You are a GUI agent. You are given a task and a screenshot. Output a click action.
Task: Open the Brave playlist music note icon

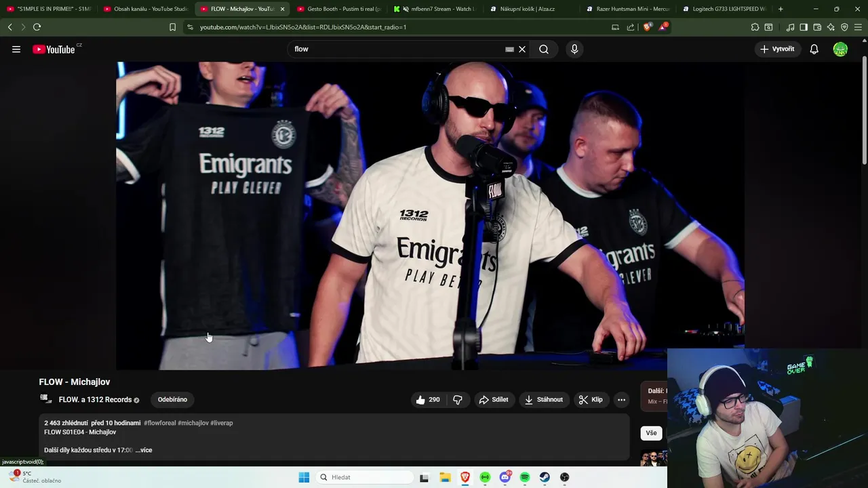click(790, 27)
